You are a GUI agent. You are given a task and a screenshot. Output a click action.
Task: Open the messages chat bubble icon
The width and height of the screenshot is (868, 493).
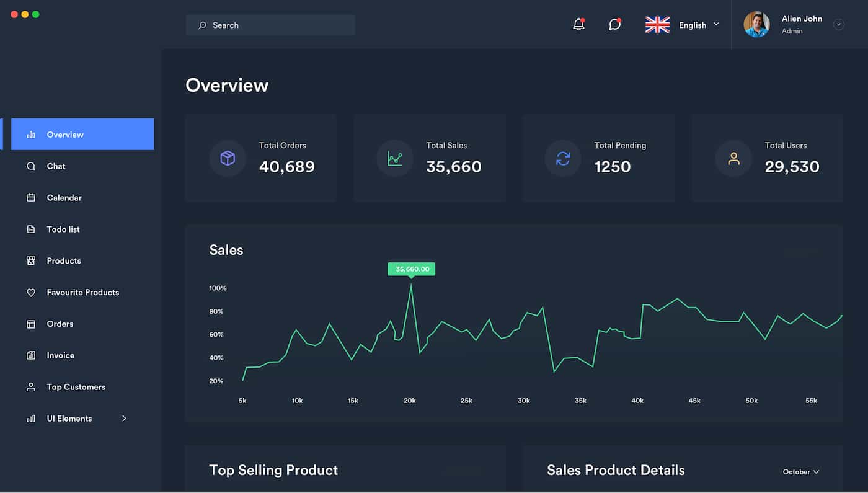tap(614, 25)
